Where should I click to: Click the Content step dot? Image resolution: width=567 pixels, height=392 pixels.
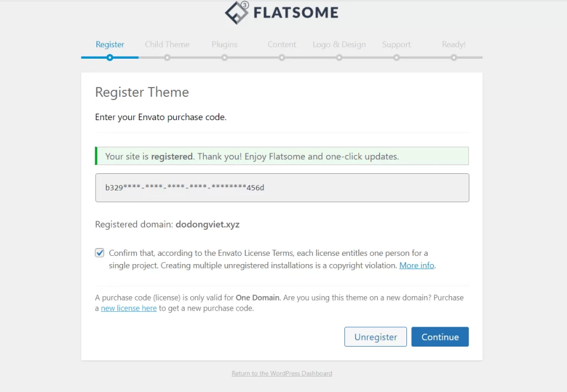click(282, 57)
